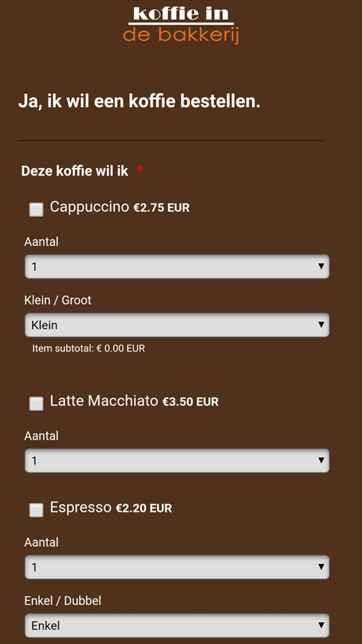Open the Enkel / Dubbel dropdown
This screenshot has width=362, height=644.
click(177, 625)
